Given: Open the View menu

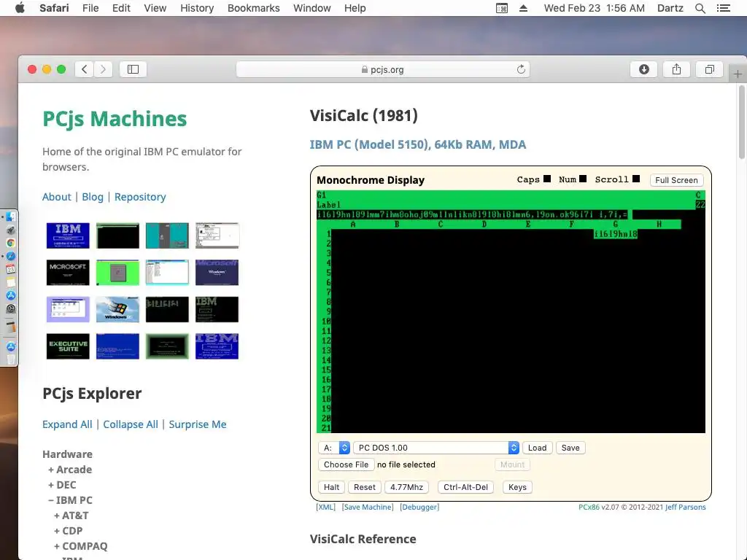Looking at the screenshot, I should 155,8.
